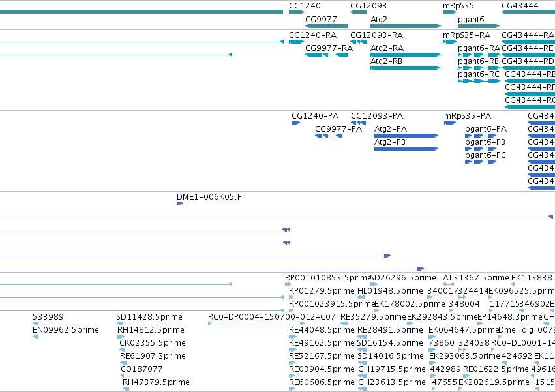This screenshot has height=392, width=555.
Task: Select the Atg2-PB protein bar
Action: pyautogui.click(x=406, y=149)
